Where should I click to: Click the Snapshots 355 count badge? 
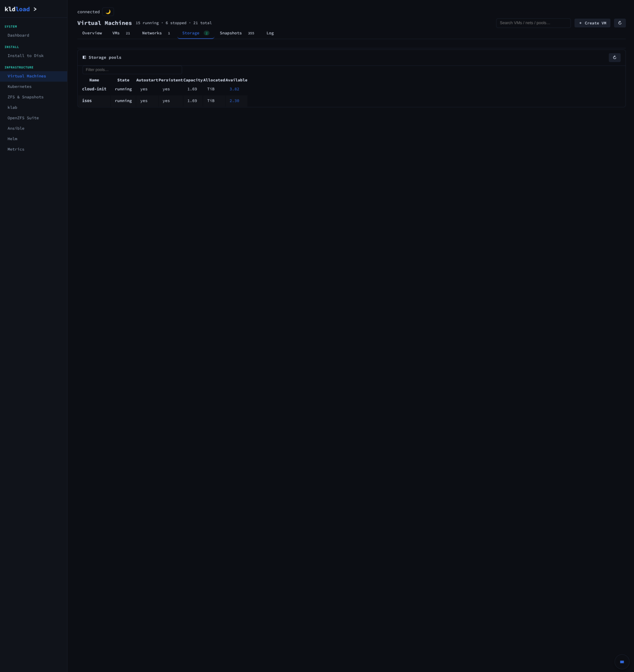[x=251, y=33]
